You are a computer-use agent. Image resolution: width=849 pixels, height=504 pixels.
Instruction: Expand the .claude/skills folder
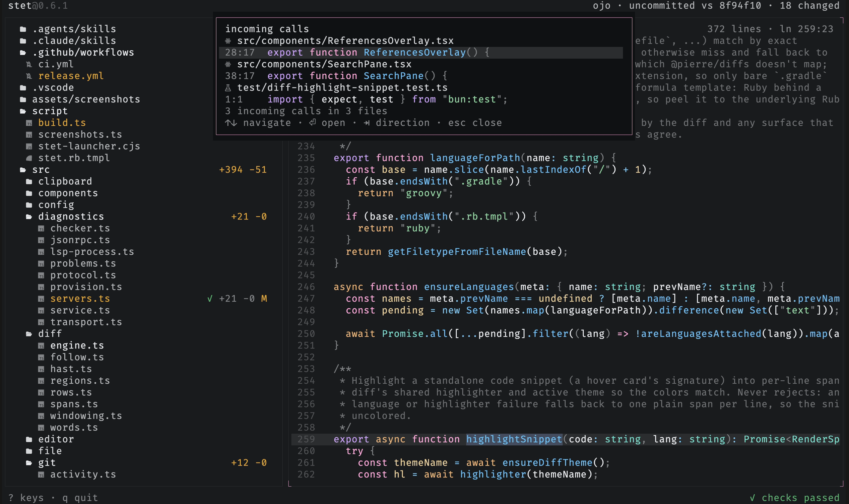tap(23, 41)
